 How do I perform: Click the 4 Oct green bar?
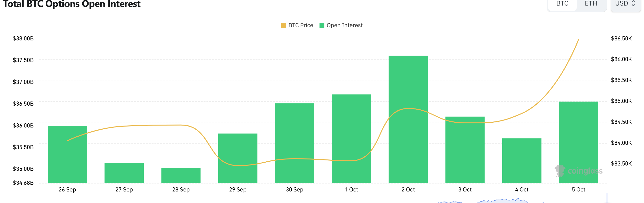[x=522, y=160]
